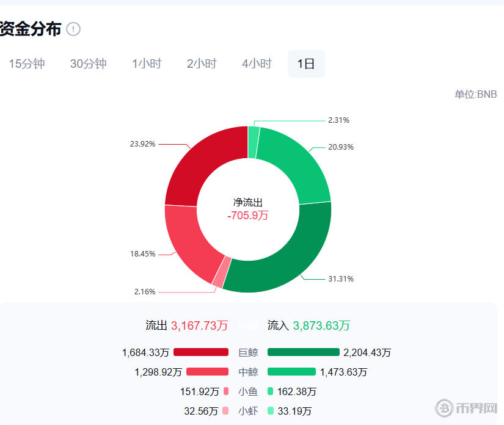Click the 23.92% percentage label
The height and width of the screenshot is (425, 504).
click(x=143, y=144)
